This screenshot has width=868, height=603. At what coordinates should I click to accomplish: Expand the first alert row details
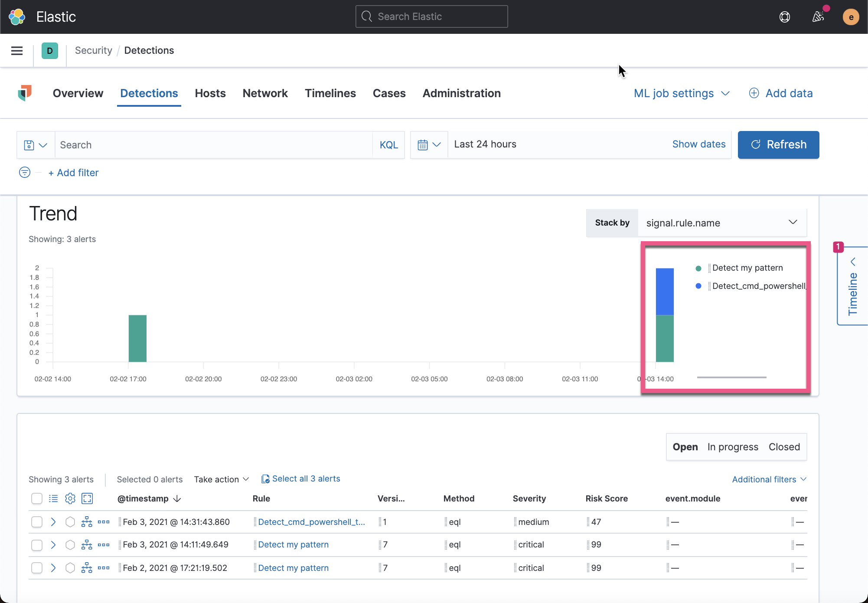click(53, 522)
